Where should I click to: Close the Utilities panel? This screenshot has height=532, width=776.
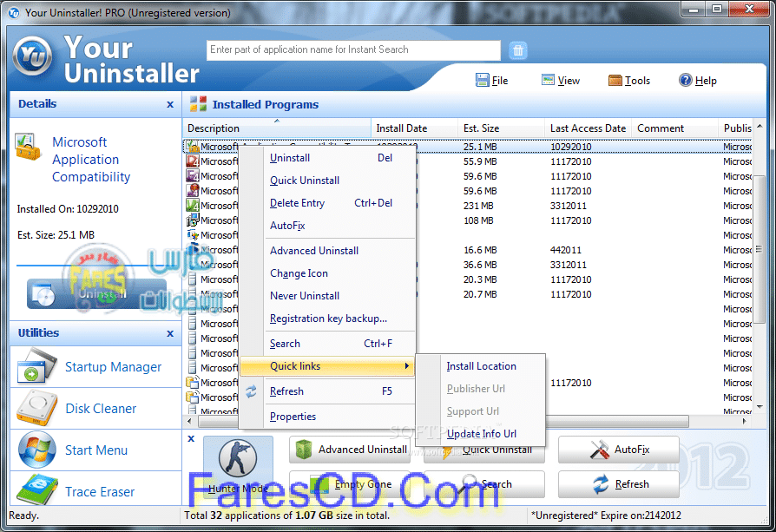click(x=170, y=333)
